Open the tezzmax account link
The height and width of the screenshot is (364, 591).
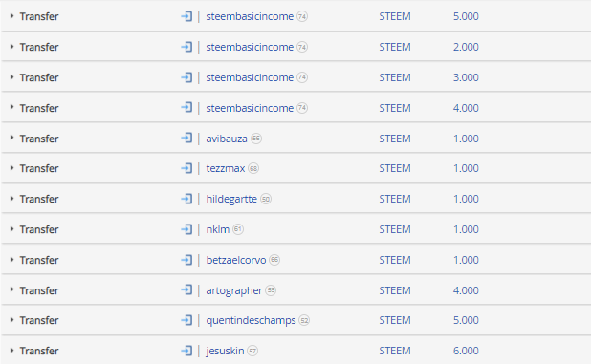click(226, 168)
